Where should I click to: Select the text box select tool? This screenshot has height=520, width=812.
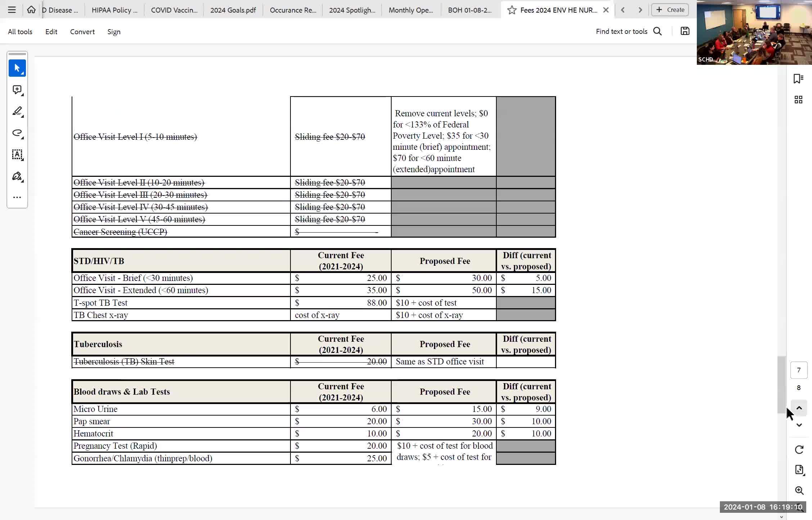click(x=17, y=154)
